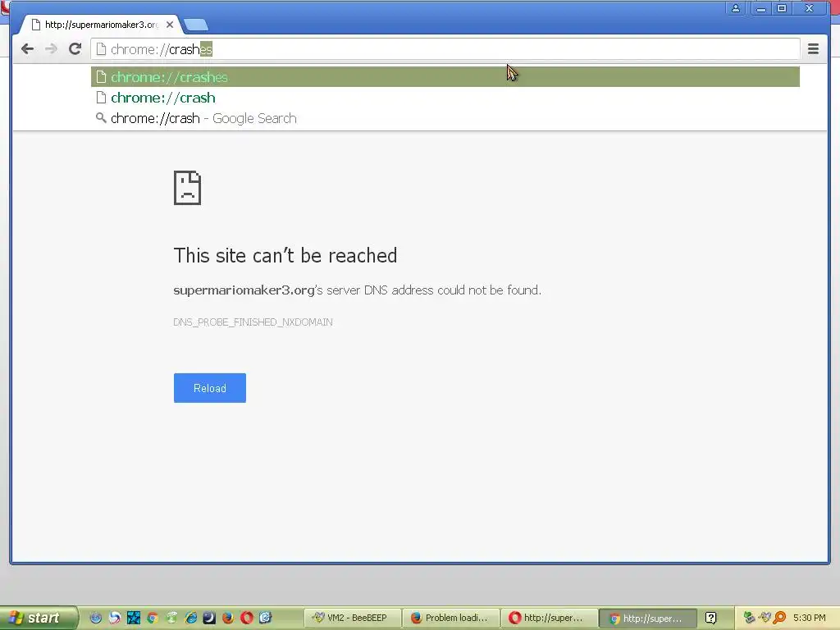
Task: Maximize the Chrome window
Action: 782,8
